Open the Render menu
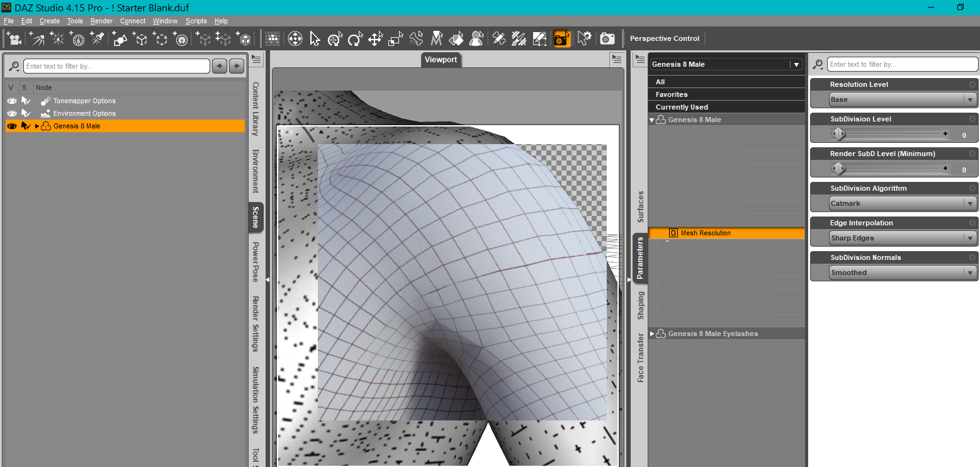 pos(101,21)
